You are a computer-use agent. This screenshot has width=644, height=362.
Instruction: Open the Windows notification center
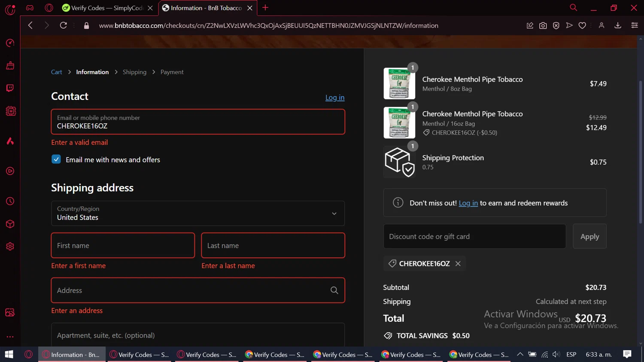pos(627,354)
